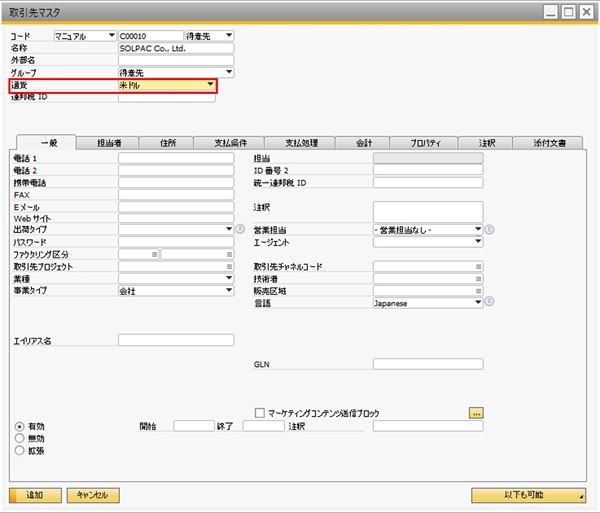Switch to the 住所 tab
This screenshot has height=513, width=600.
(166, 143)
